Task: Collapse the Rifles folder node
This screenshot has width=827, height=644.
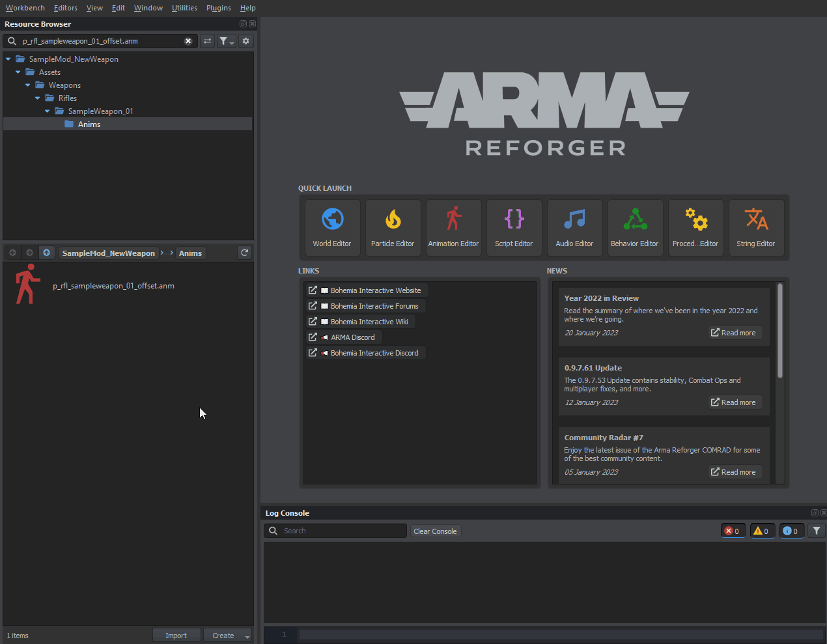Action: (x=37, y=98)
